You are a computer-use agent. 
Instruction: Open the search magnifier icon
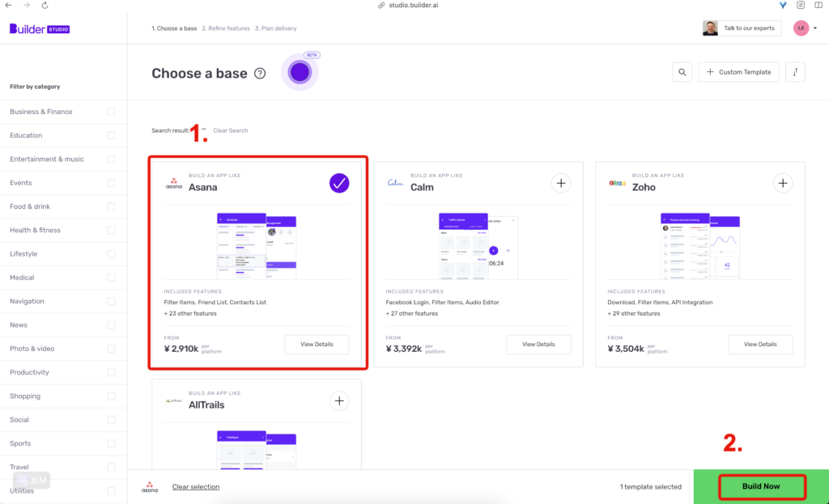coord(682,72)
